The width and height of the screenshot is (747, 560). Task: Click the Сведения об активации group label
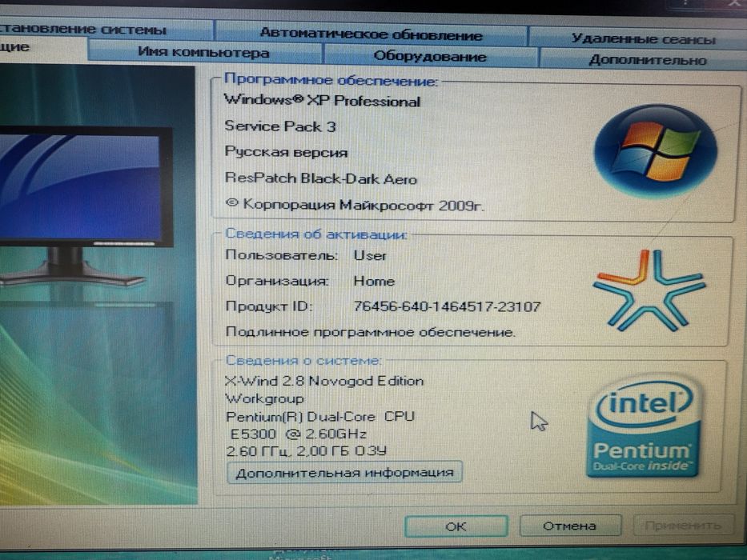click(x=316, y=234)
